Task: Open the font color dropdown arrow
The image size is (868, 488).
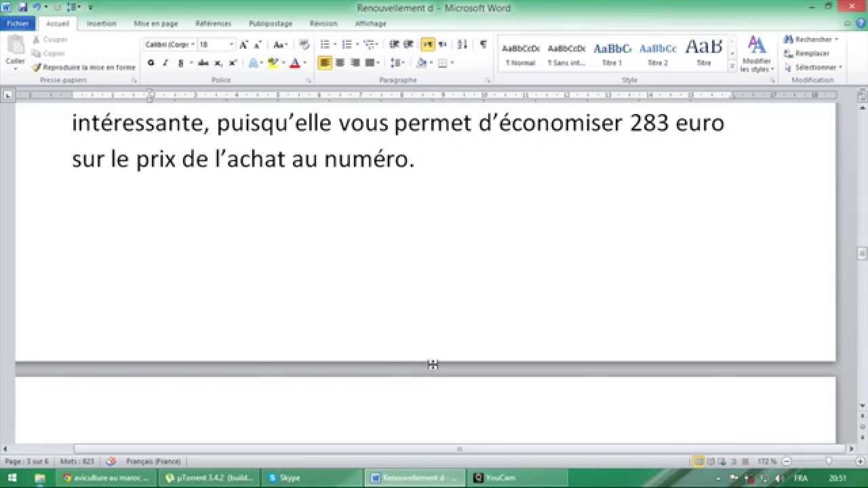Action: pyautogui.click(x=304, y=63)
